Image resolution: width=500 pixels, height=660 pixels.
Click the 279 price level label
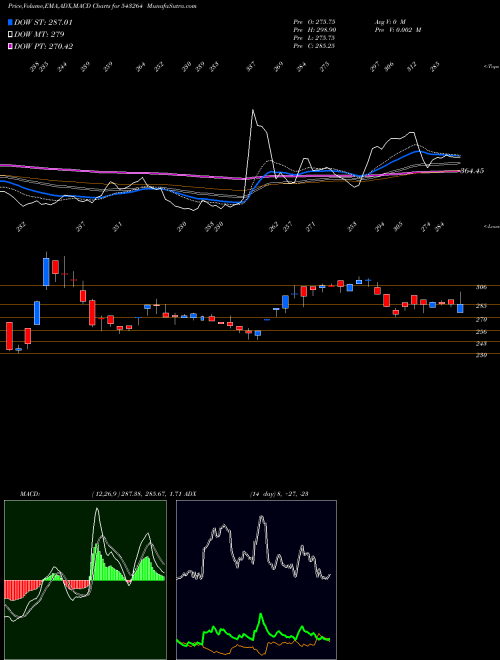[481, 319]
